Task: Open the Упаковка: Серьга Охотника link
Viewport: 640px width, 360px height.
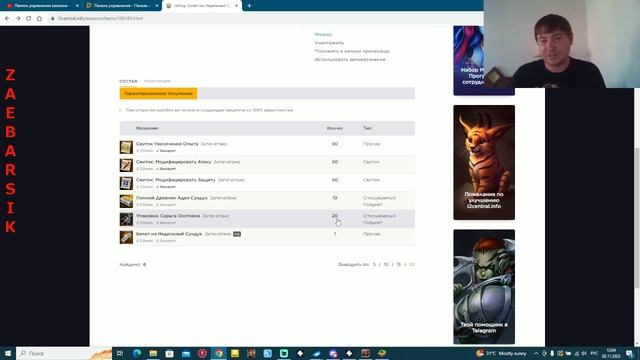Action: [168, 216]
